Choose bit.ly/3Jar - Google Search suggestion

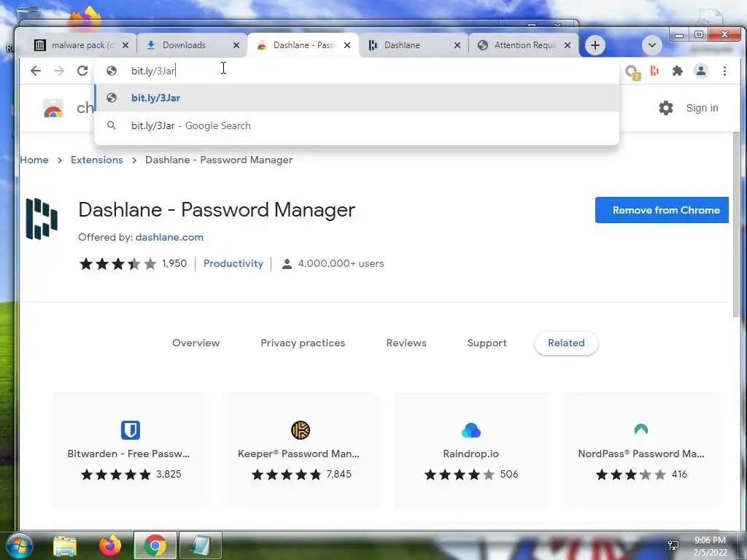[357, 125]
